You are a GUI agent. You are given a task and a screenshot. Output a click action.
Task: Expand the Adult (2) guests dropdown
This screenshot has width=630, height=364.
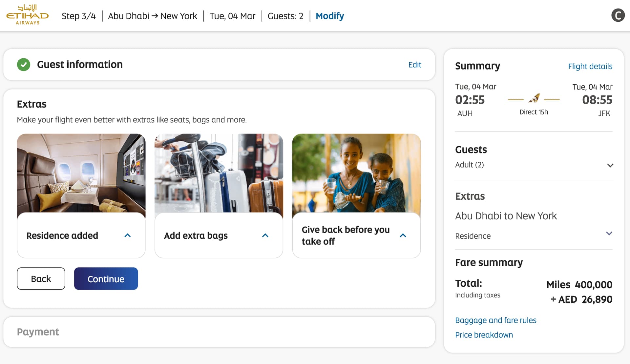coord(610,165)
